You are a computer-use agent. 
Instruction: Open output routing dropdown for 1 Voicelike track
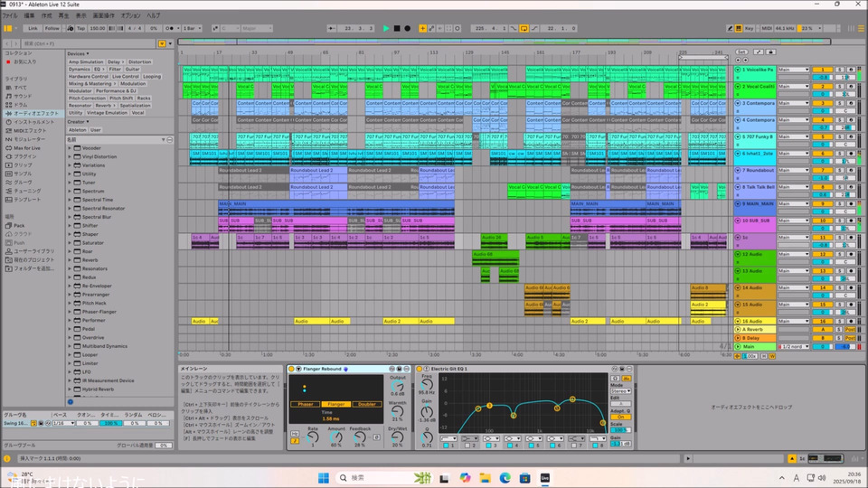(x=793, y=70)
